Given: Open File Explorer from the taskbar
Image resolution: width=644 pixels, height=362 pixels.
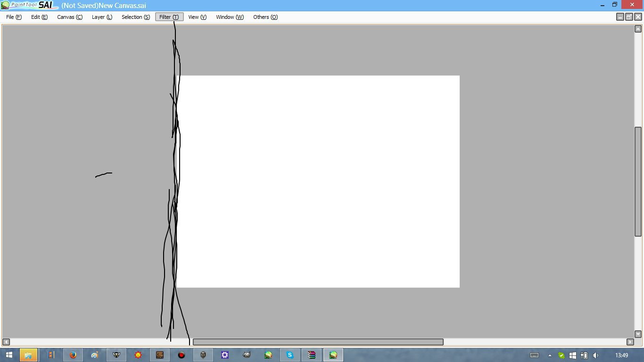Looking at the screenshot, I should (28, 355).
